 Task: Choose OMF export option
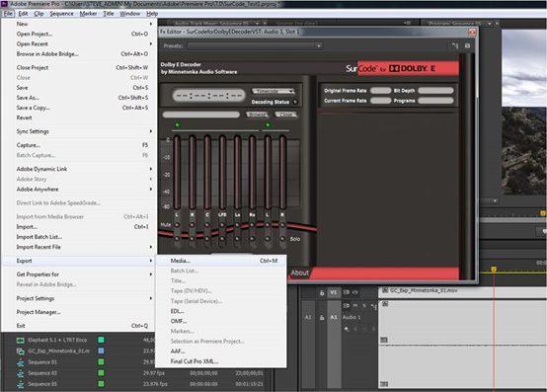(x=221, y=321)
